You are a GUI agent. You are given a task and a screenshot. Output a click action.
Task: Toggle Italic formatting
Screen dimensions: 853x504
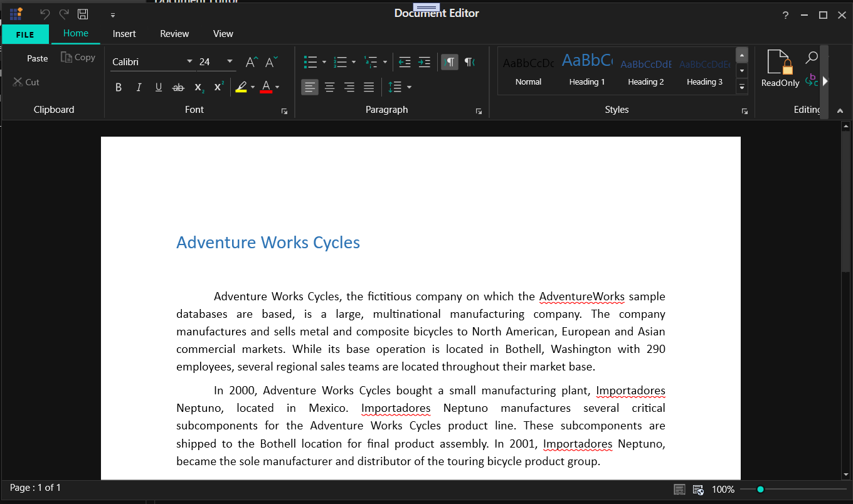click(139, 87)
